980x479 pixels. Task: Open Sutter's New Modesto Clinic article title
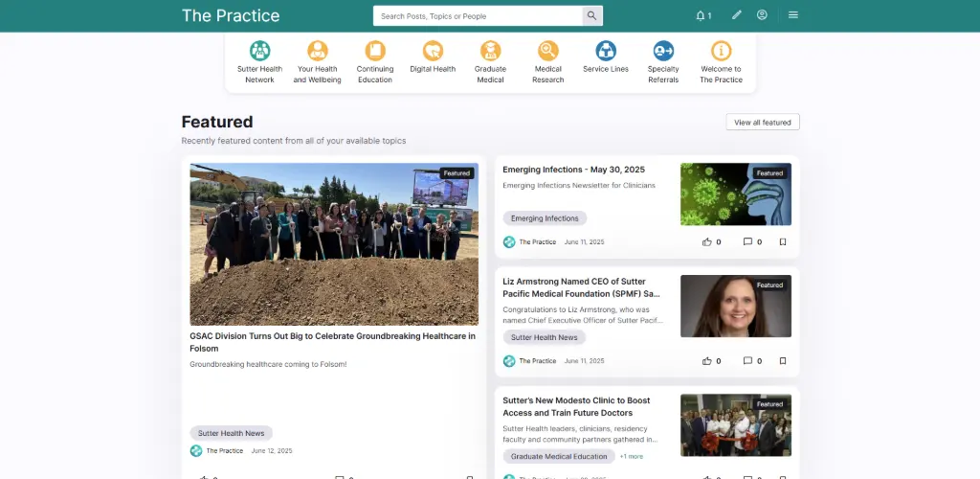click(x=576, y=406)
